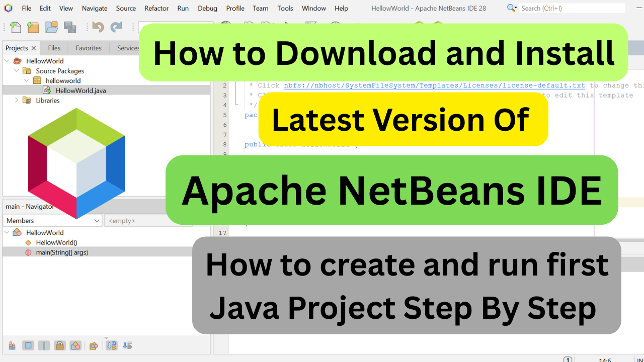The width and height of the screenshot is (644, 362).
Task: Open the Members dropdown in Navigator
Action: click(52, 221)
